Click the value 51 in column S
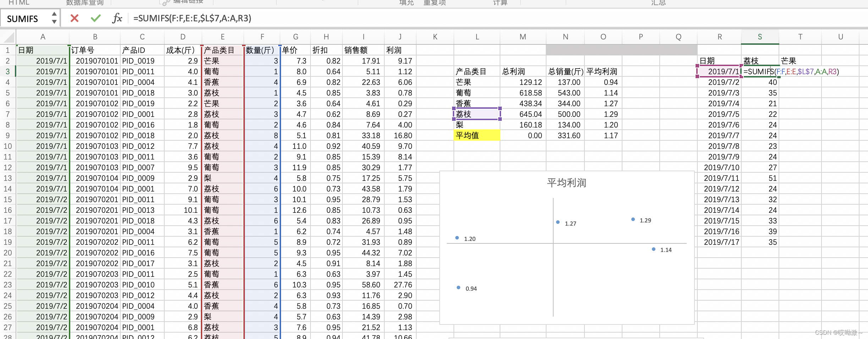The image size is (868, 339). point(760,178)
